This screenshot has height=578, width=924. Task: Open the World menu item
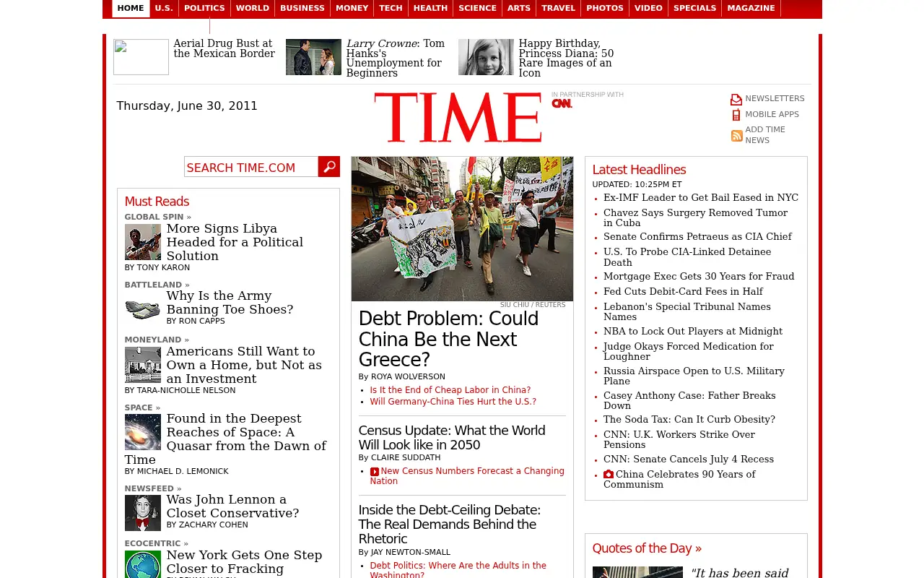click(253, 9)
